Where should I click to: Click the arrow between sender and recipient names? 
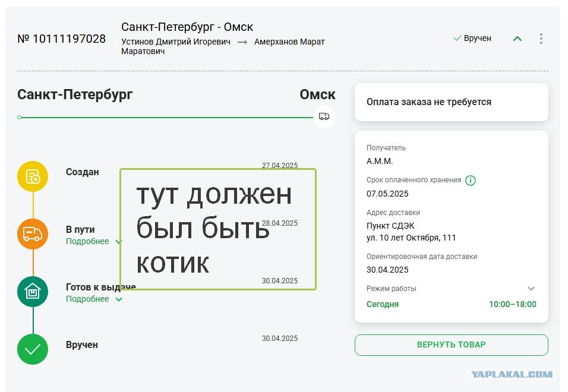[x=242, y=42]
